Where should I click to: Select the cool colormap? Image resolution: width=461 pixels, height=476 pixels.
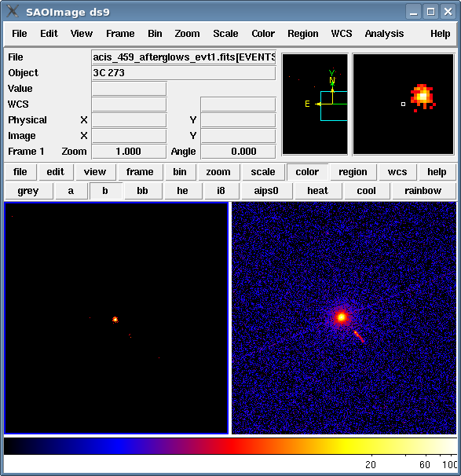(x=366, y=191)
